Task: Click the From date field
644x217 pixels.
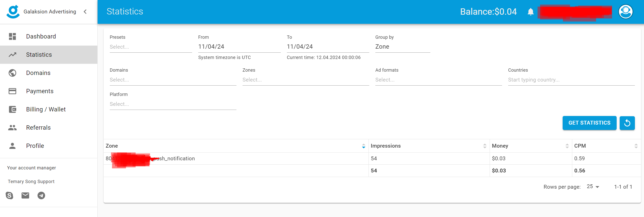Action: [239, 47]
